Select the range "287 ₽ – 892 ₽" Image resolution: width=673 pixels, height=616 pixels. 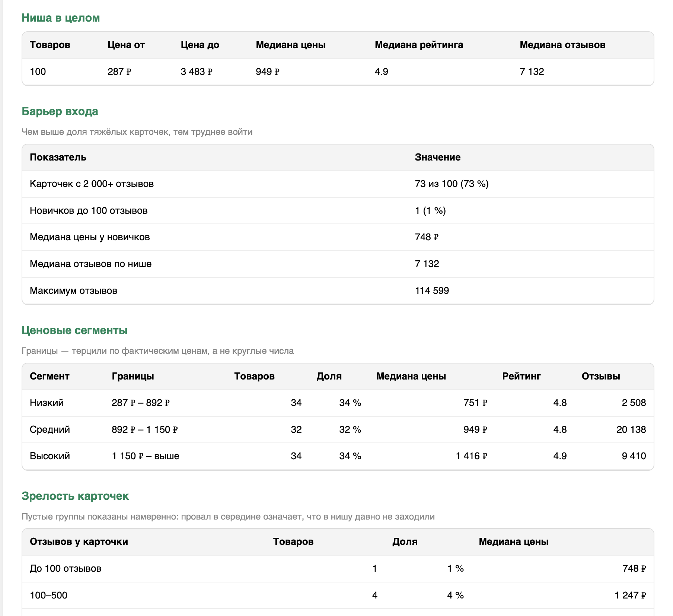tap(141, 403)
